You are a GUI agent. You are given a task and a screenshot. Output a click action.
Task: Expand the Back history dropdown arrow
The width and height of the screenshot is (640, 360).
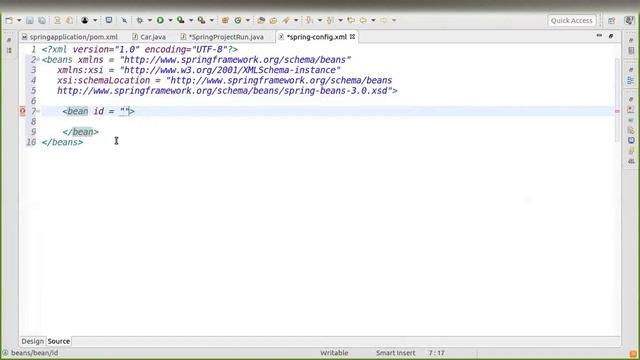tap(373, 20)
